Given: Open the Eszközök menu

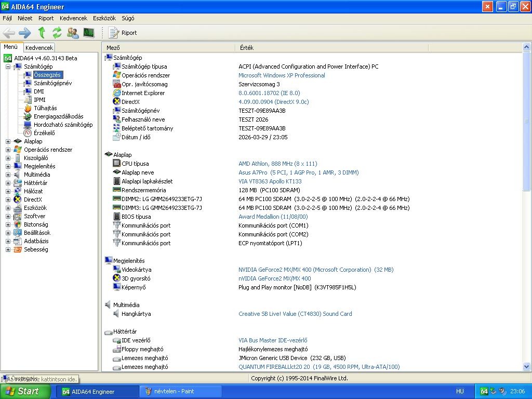Looking at the screenshot, I should click(x=104, y=18).
